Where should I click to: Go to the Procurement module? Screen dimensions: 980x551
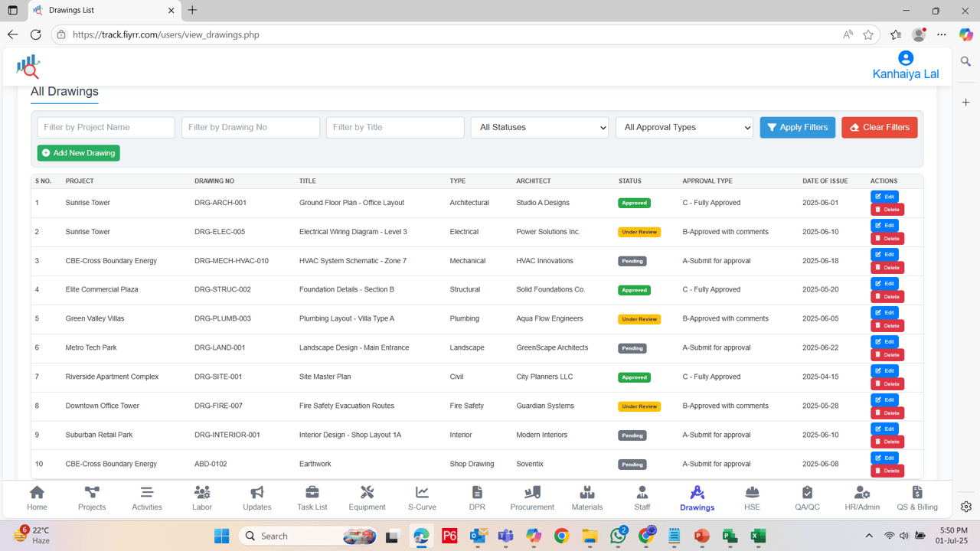[x=532, y=497]
